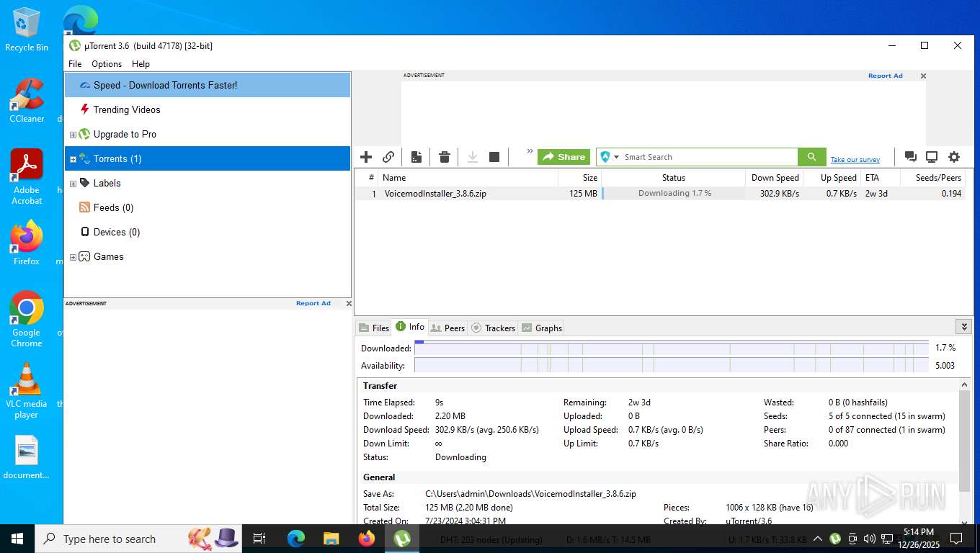The width and height of the screenshot is (980, 553).
Task: Select the VoicemodInstaller_3.8.6.zip torrent row
Action: tap(659, 194)
